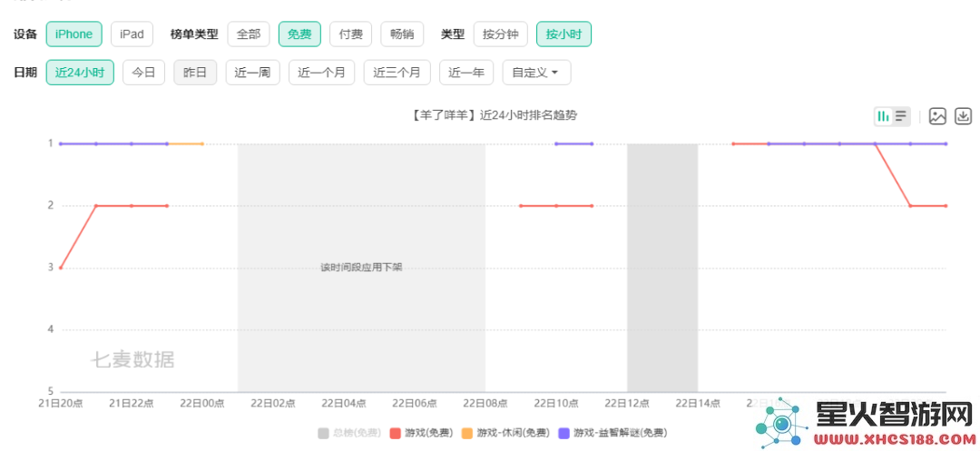Viewport: 980px width, 451px height.
Task: Click x-axis label 22日14点
Action: [x=698, y=404]
